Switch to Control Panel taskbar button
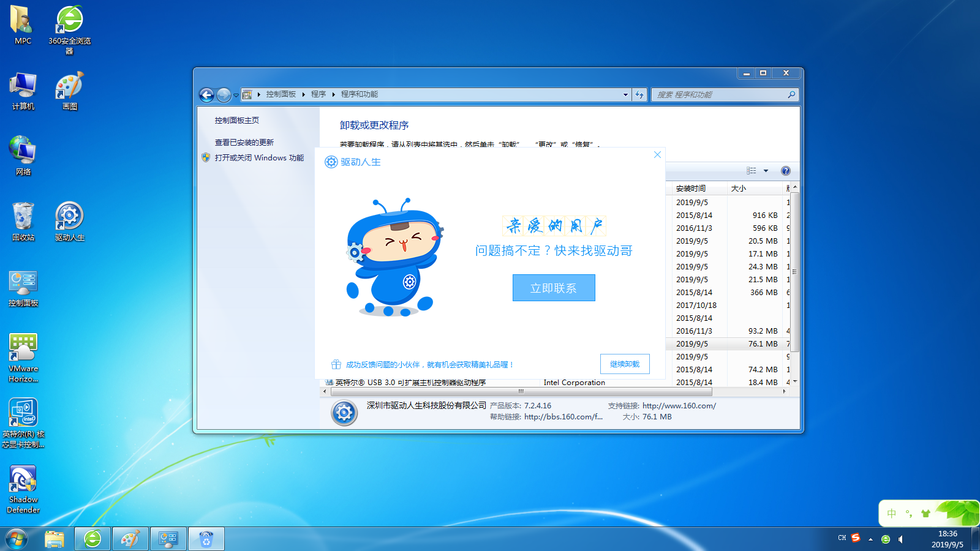The image size is (980, 551). pos(168,539)
